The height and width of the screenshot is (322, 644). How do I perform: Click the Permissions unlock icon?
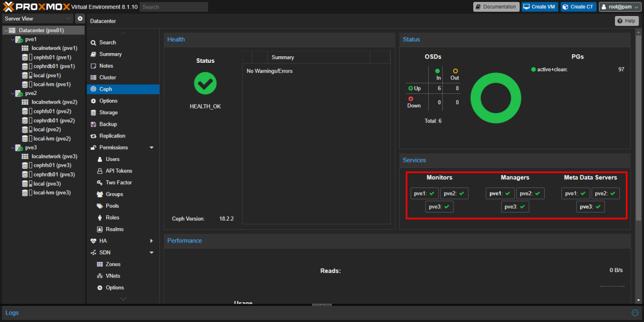click(x=93, y=148)
